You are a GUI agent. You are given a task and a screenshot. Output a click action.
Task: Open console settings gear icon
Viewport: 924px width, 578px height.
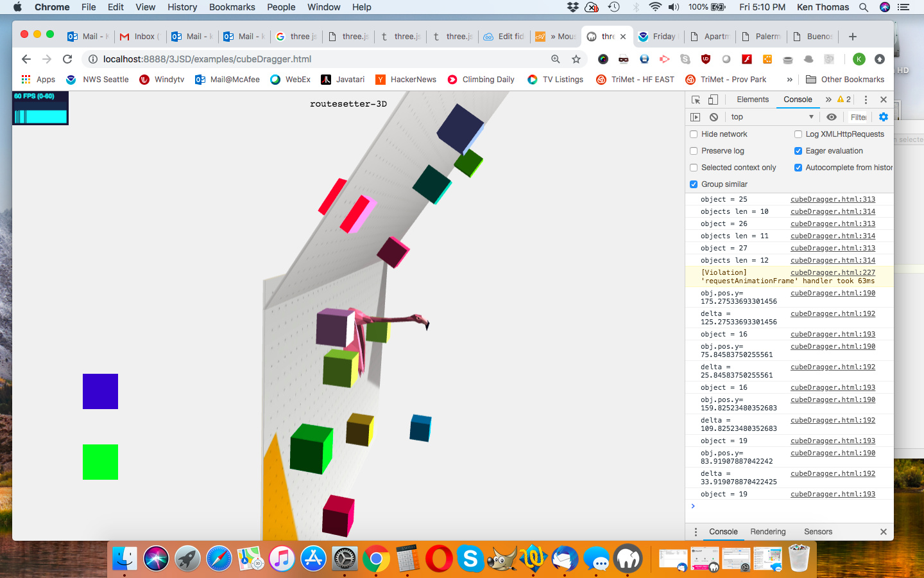tap(884, 117)
